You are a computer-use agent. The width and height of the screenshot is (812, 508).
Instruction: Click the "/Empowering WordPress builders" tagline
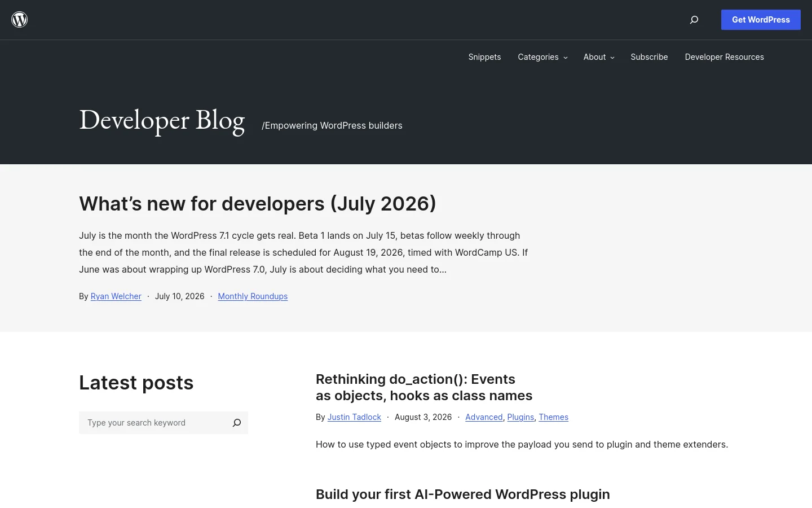[x=332, y=125]
